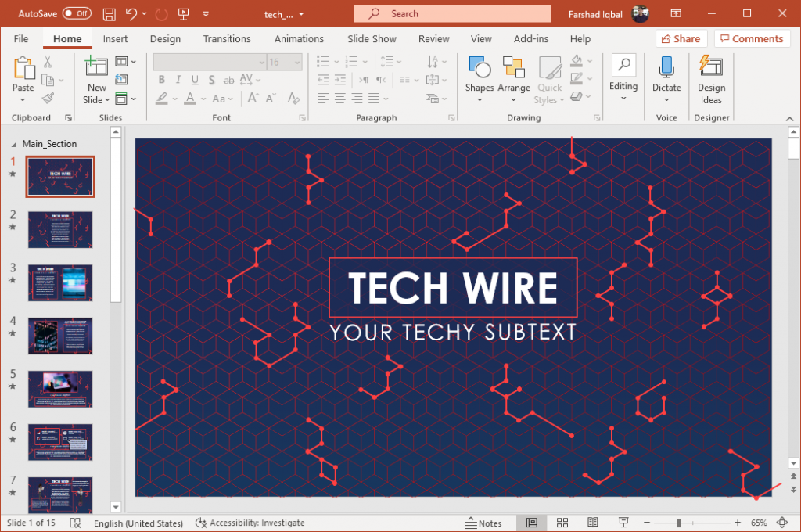Select slide 4 thumbnail
Viewport: 801px width, 532px height.
coord(59,336)
